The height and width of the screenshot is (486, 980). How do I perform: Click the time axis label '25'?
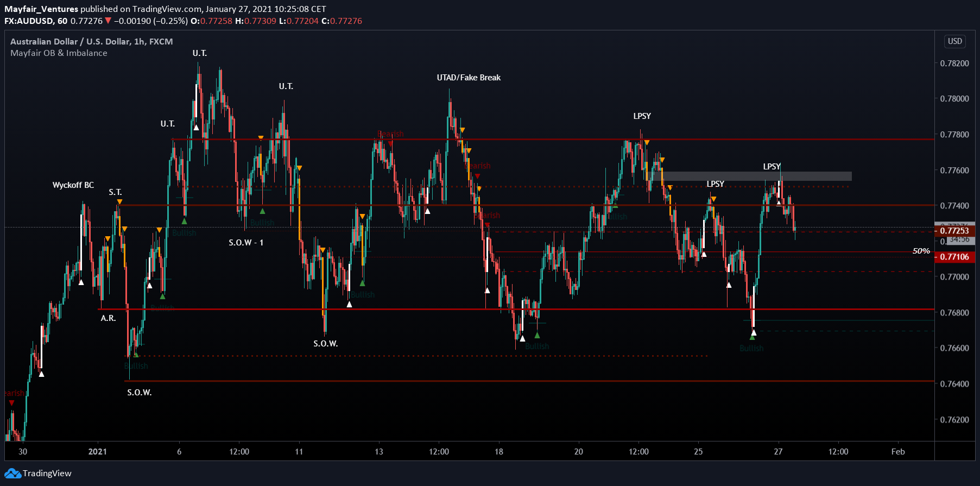click(x=698, y=451)
